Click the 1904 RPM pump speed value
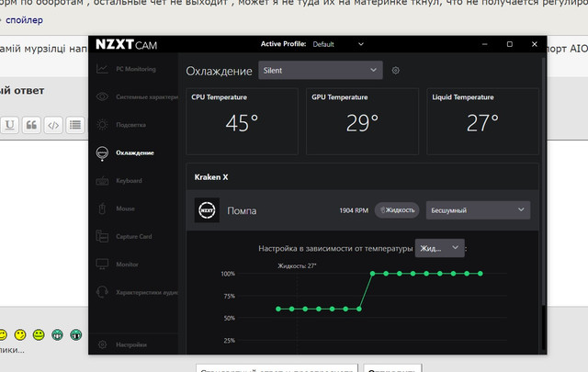The width and height of the screenshot is (588, 372). click(x=354, y=210)
